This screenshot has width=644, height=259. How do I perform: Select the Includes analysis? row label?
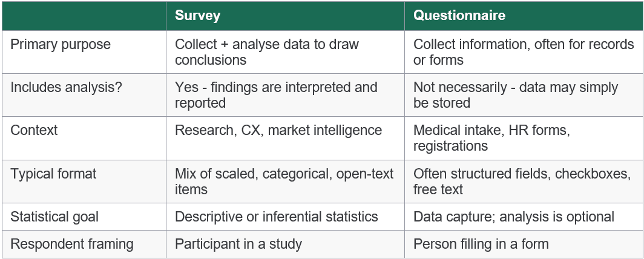click(67, 88)
